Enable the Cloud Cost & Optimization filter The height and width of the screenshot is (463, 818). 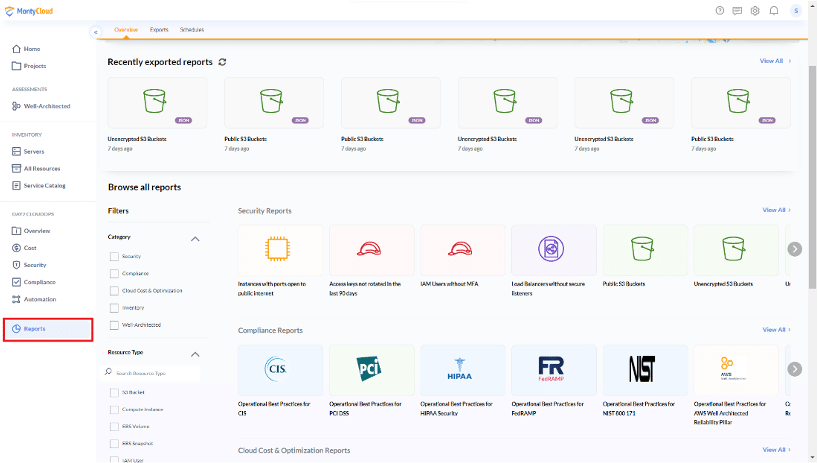[114, 290]
